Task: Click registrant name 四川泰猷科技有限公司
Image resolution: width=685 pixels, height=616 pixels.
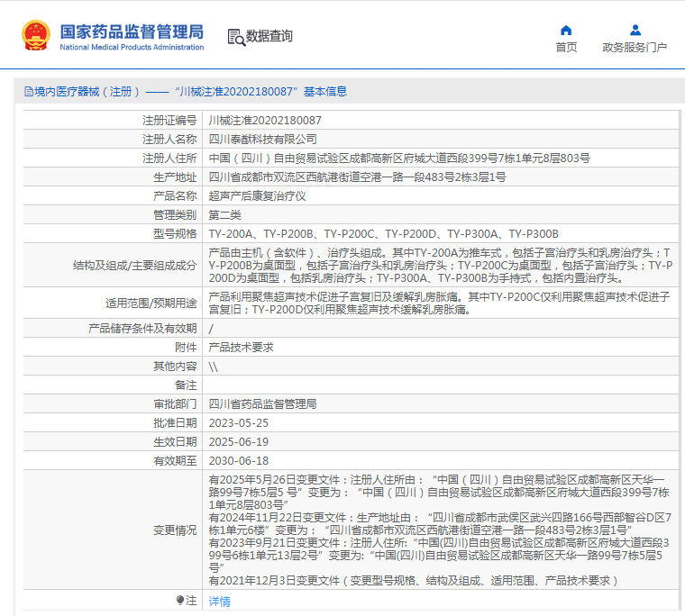Action: [x=263, y=139]
